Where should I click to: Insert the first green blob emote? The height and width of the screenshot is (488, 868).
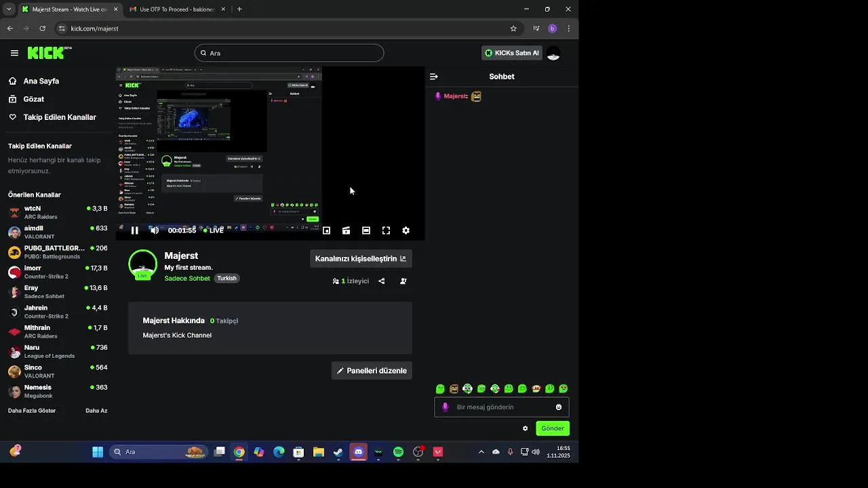[x=440, y=389]
